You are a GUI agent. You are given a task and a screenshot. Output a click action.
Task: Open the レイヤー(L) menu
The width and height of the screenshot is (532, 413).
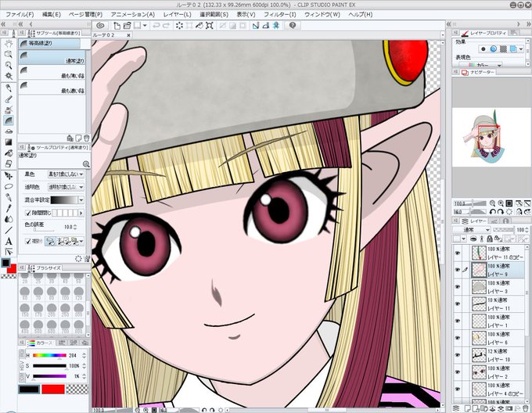click(177, 14)
